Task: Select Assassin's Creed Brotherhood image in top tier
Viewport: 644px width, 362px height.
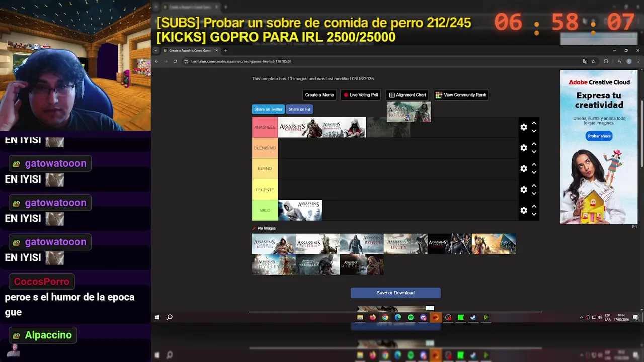Action: [344, 127]
